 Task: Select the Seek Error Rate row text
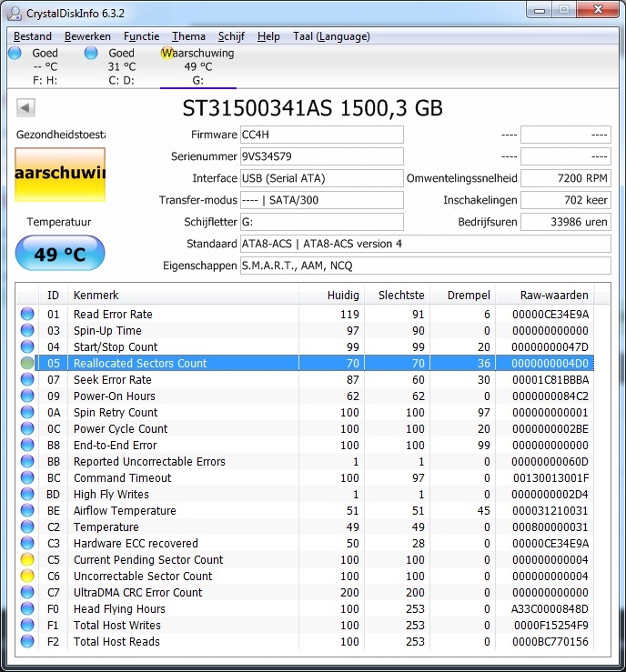coord(112,380)
